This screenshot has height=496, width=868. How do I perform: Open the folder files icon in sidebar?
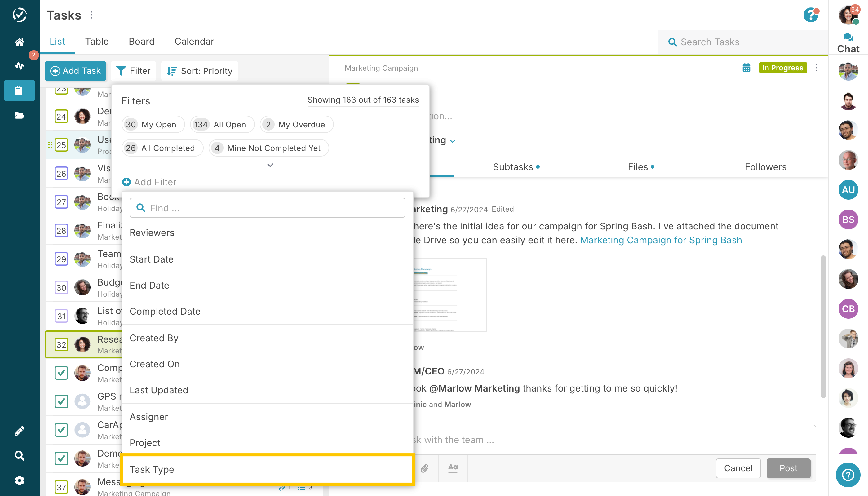coord(20,116)
